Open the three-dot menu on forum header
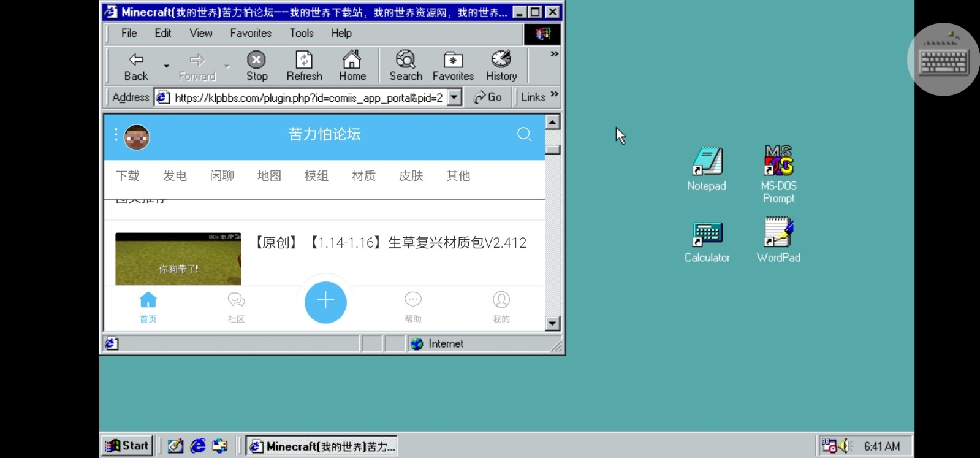This screenshot has width=980, height=458. click(x=116, y=135)
